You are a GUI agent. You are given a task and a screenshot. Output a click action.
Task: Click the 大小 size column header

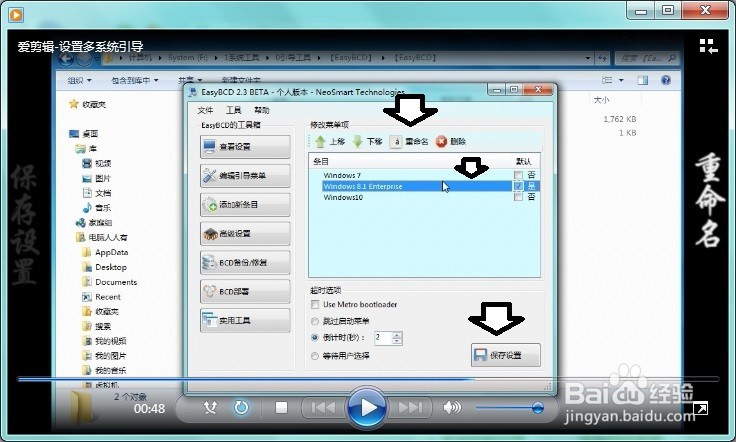point(601,100)
